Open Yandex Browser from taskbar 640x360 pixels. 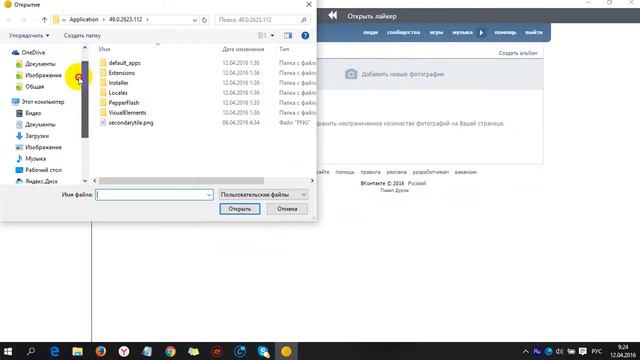[x=124, y=351]
